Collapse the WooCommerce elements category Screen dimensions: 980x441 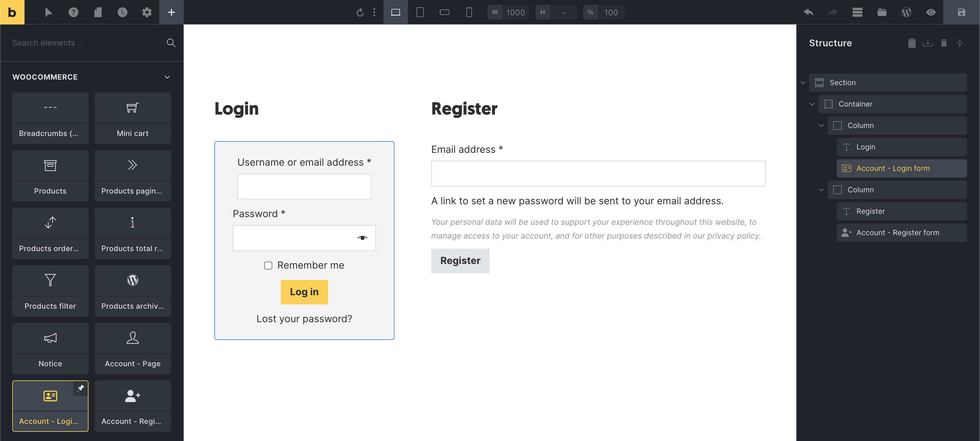pos(167,77)
